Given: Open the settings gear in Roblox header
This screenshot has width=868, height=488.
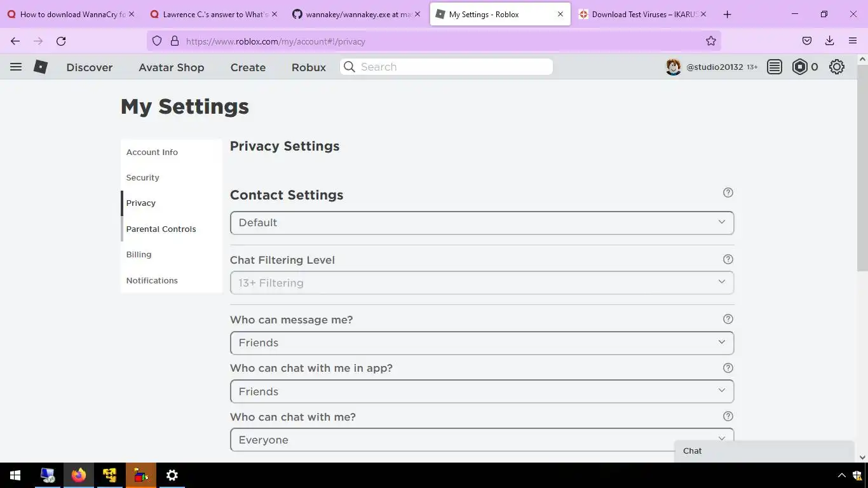Looking at the screenshot, I should (x=837, y=67).
